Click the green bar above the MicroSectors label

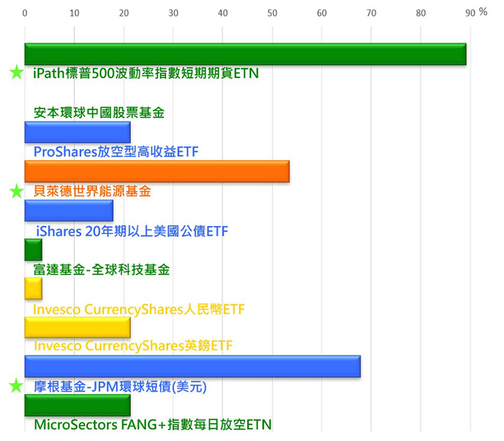click(77, 406)
